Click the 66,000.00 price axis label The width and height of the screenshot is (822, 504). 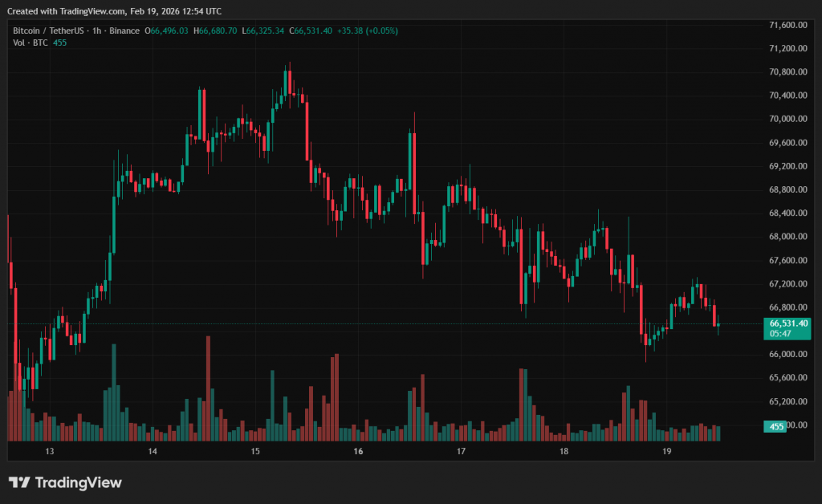[787, 354]
